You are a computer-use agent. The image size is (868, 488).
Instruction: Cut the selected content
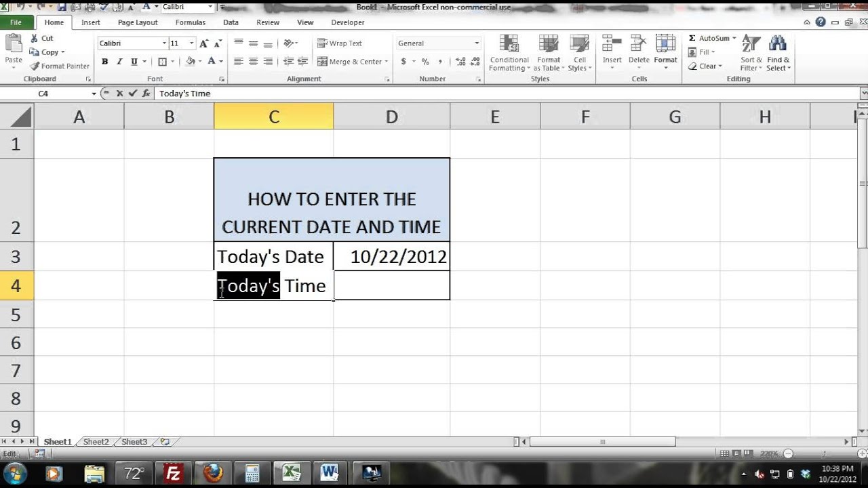pyautogui.click(x=41, y=39)
